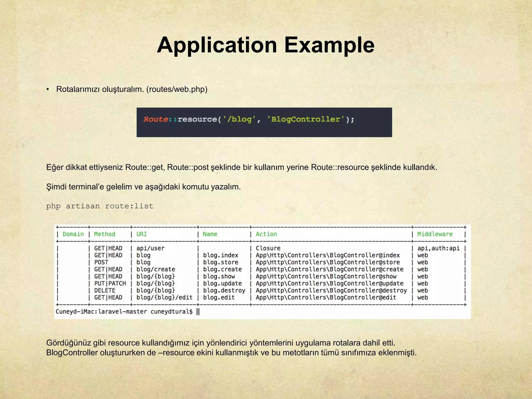Click the 'blog/{blog}/edit' URI cell

164,297
